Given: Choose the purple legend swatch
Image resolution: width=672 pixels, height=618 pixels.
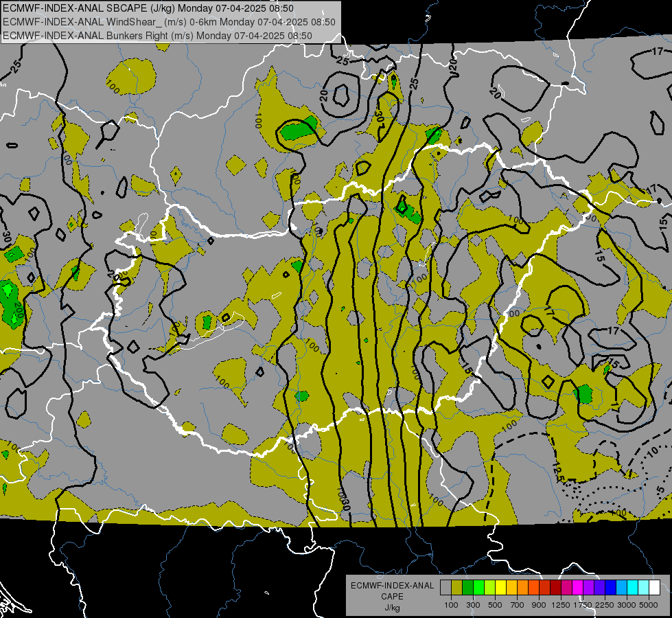Looking at the screenshot, I should pyautogui.click(x=588, y=588).
